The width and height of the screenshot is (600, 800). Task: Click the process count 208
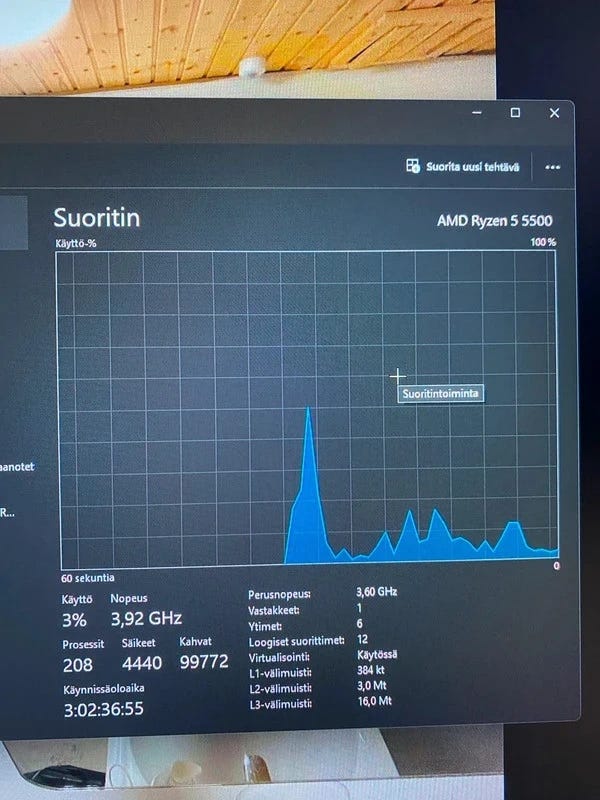coord(78,665)
